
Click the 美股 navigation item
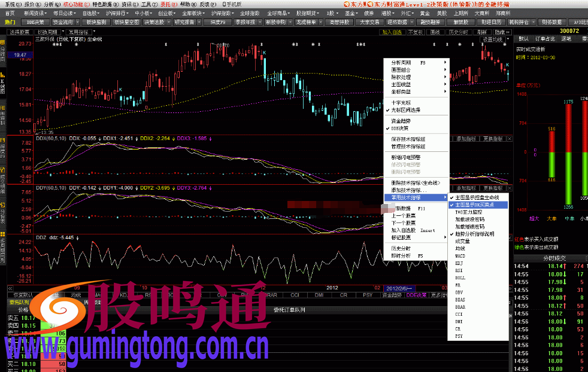click(442, 13)
